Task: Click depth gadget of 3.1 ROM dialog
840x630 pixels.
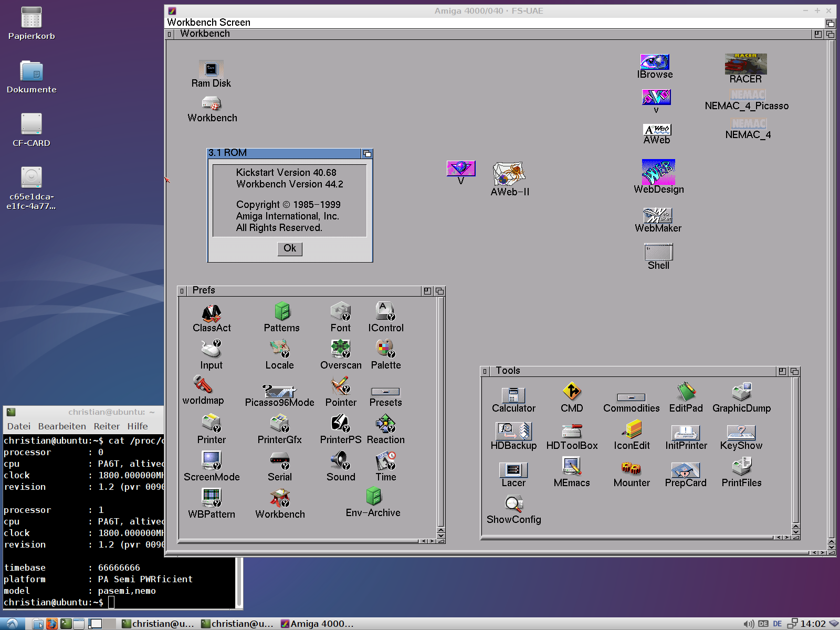Action: 367,153
